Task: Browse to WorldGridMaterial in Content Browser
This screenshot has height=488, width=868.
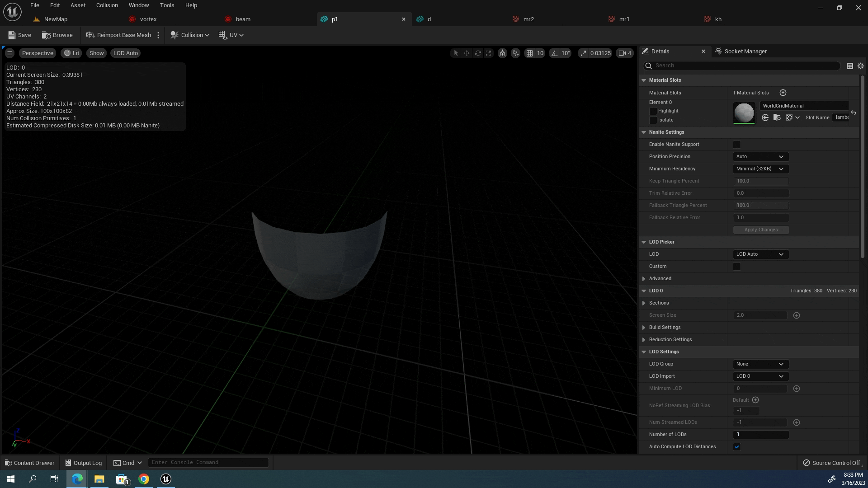Action: coord(777,117)
